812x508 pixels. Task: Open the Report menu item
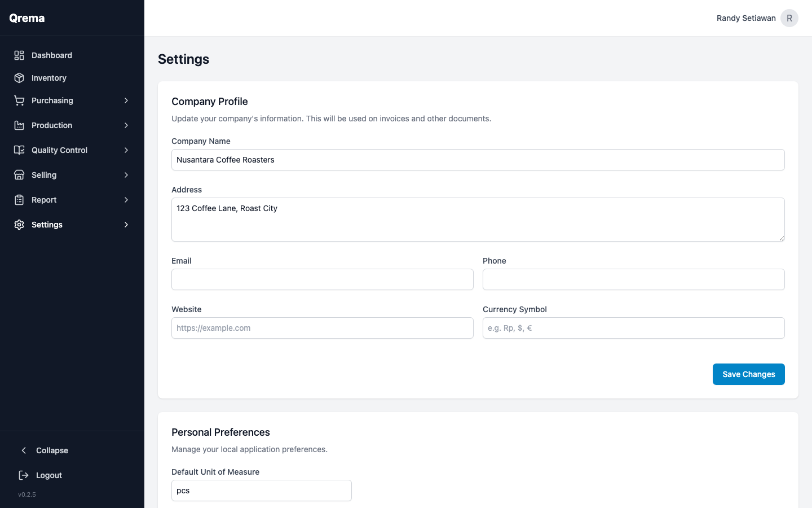[44, 200]
